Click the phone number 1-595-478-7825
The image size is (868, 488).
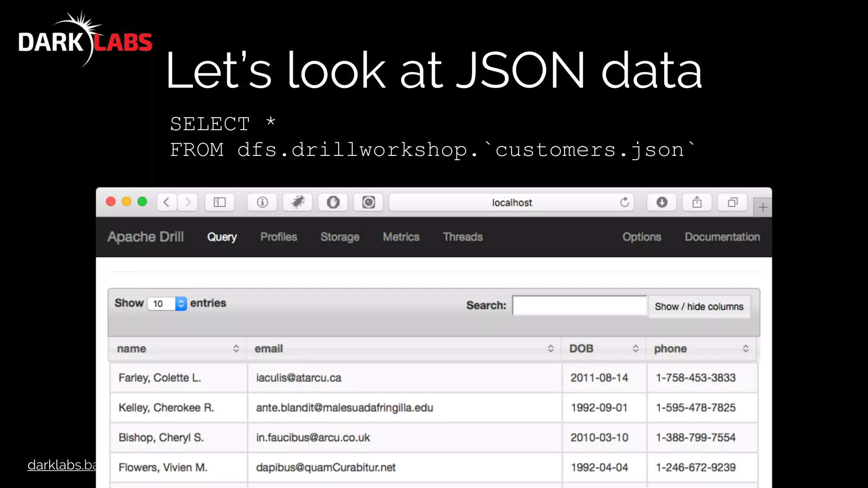tap(696, 408)
